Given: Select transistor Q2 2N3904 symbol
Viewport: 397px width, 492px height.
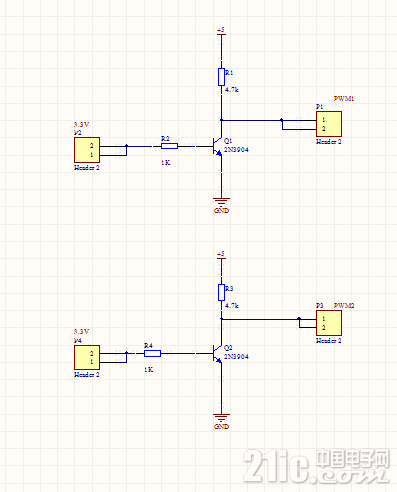Looking at the screenshot, I should (217, 354).
